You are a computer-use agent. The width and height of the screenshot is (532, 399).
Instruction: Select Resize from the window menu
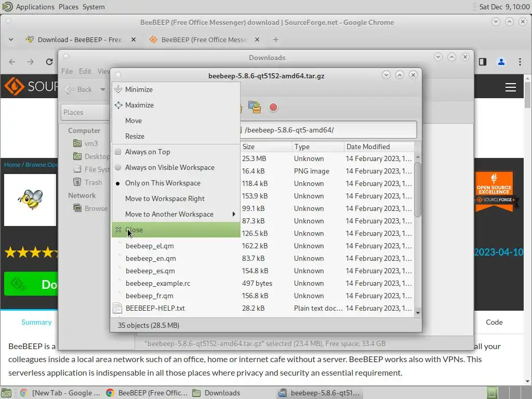(176, 137)
